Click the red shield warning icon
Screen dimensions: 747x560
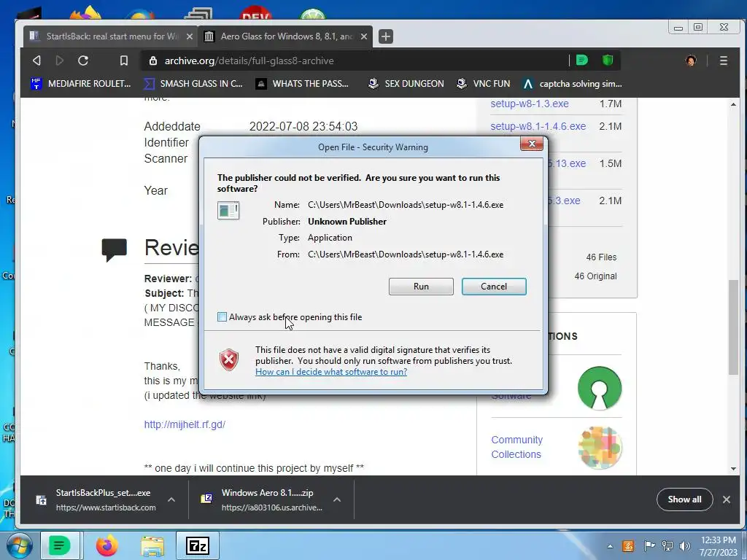(229, 360)
